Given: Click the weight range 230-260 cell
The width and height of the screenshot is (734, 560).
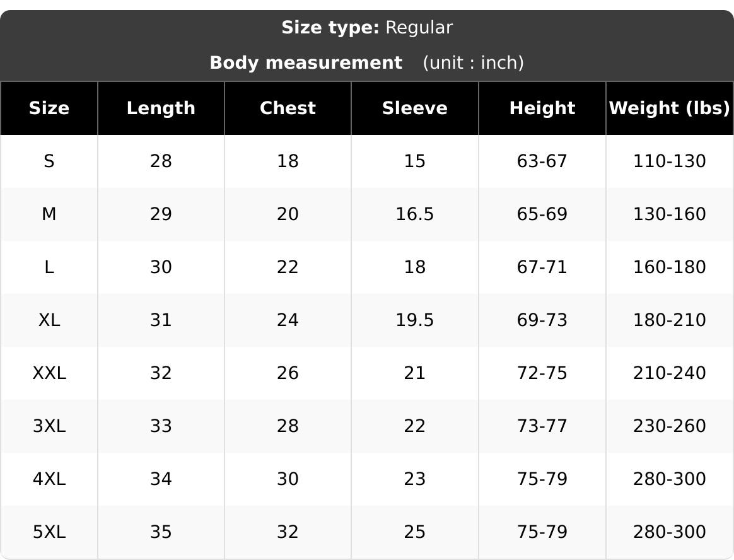Looking at the screenshot, I should pyautogui.click(x=670, y=426).
